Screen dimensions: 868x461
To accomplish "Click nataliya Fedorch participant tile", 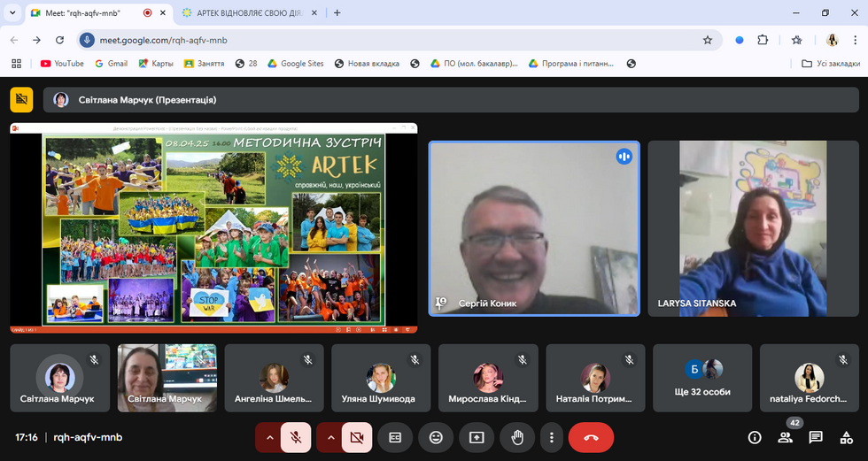I will pyautogui.click(x=810, y=378).
